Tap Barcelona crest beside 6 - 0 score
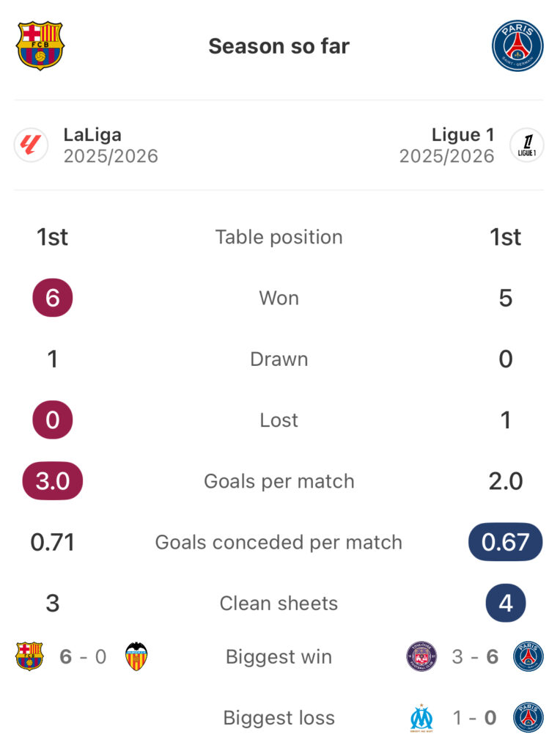 click(29, 656)
